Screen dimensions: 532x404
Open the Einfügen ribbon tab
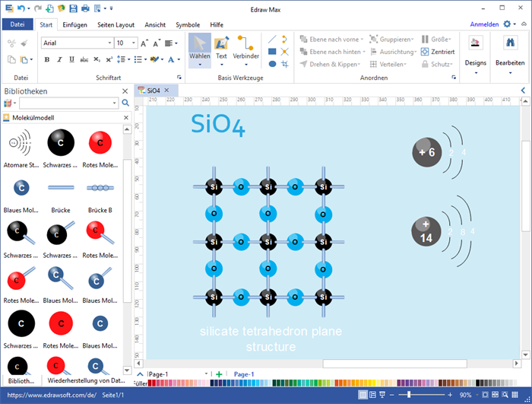point(73,24)
